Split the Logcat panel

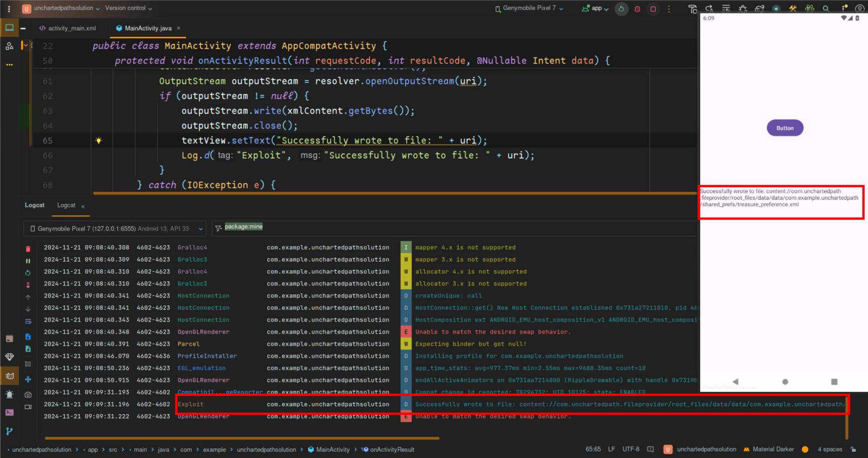click(28, 379)
